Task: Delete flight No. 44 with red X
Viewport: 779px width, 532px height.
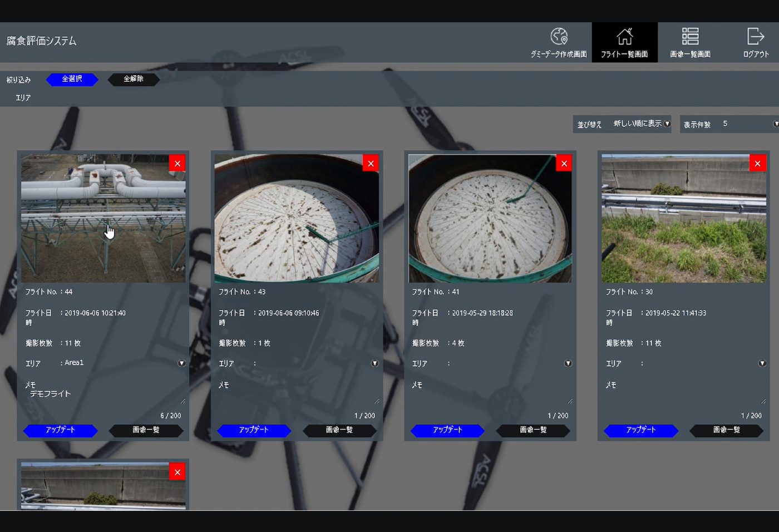Action: (x=178, y=164)
